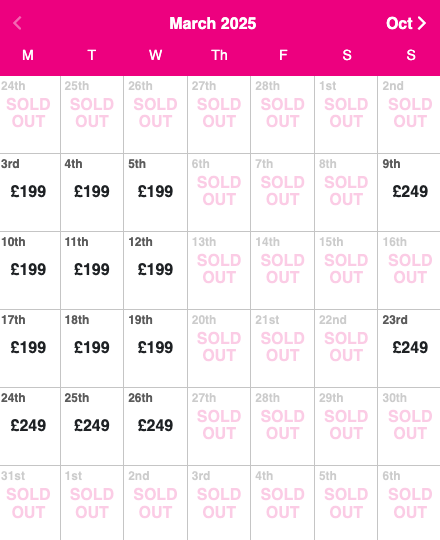The width and height of the screenshot is (440, 540).
Task: Pick March 25th at £249
Action: (92, 427)
